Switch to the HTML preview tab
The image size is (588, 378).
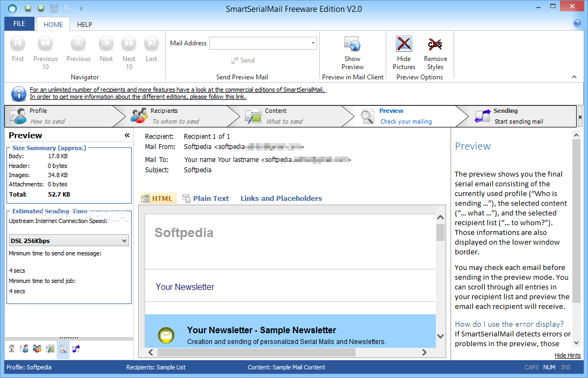pos(158,198)
